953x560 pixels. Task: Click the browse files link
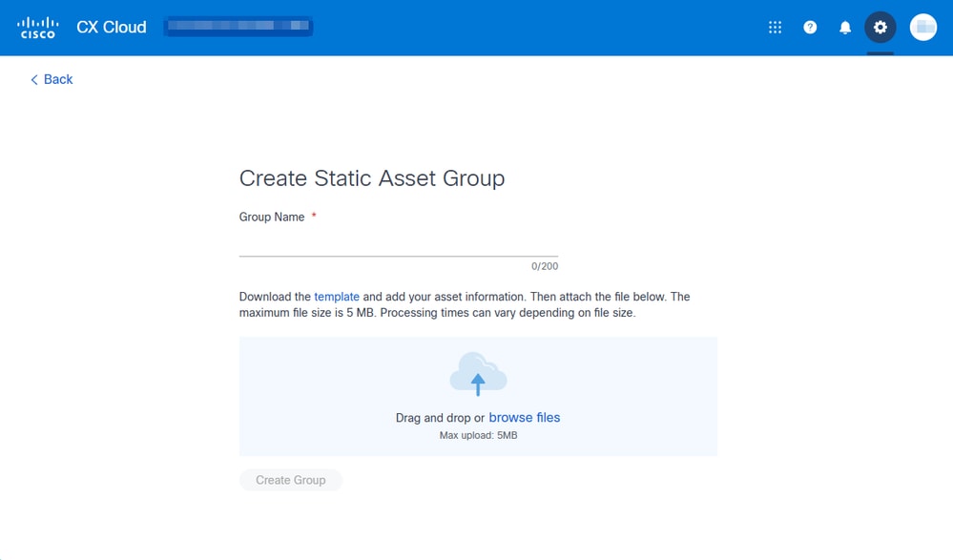click(525, 418)
